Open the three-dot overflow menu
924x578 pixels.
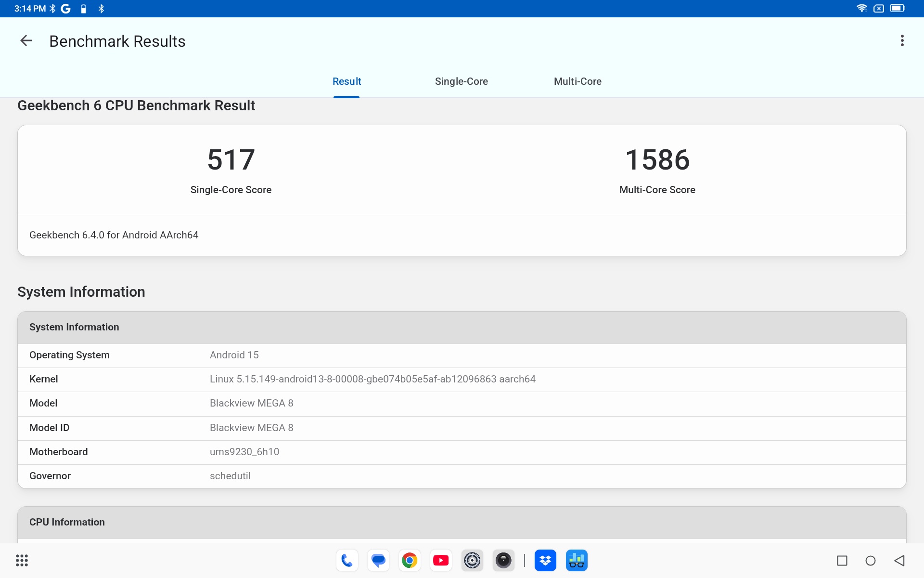pos(902,40)
